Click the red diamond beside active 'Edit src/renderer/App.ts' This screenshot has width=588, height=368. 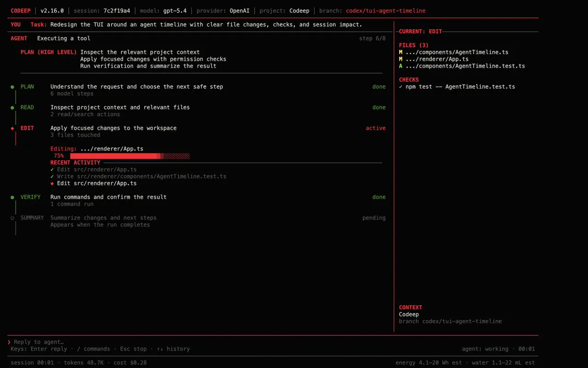pos(52,184)
